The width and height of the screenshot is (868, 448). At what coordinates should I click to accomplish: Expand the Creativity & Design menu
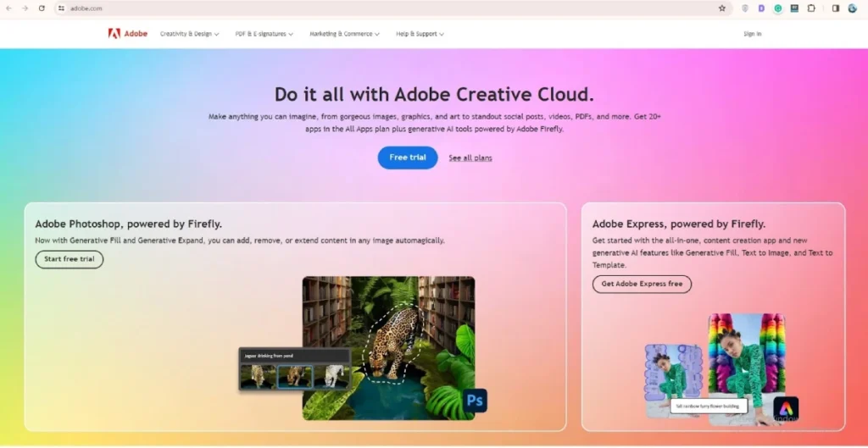click(189, 34)
